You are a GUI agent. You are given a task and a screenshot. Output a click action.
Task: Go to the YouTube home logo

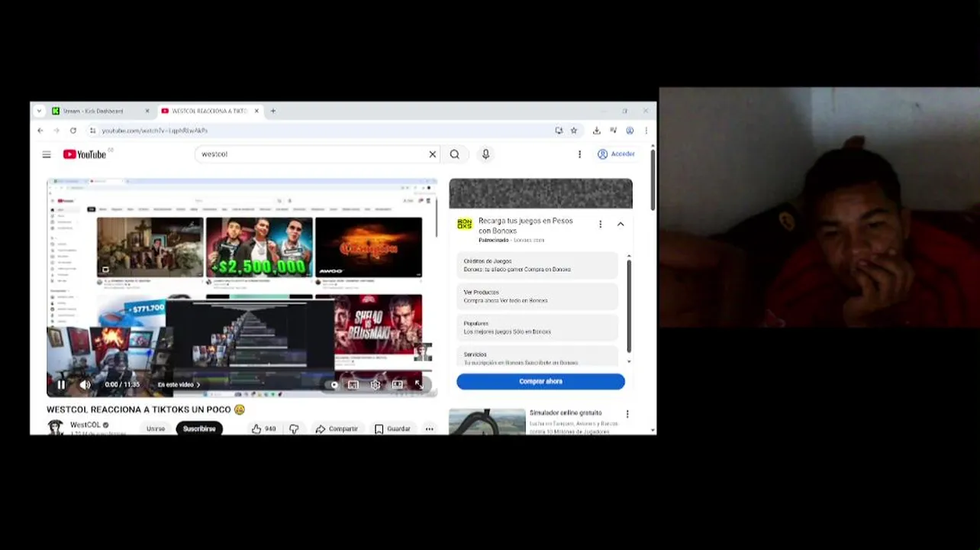coord(85,154)
